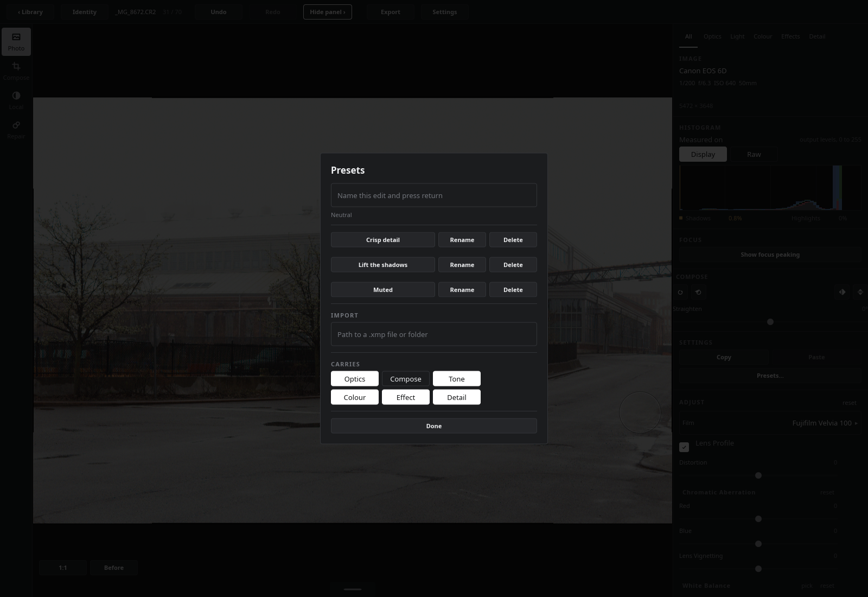The image size is (868, 597).
Task: Toggle the Optics carry option
Action: click(x=355, y=379)
